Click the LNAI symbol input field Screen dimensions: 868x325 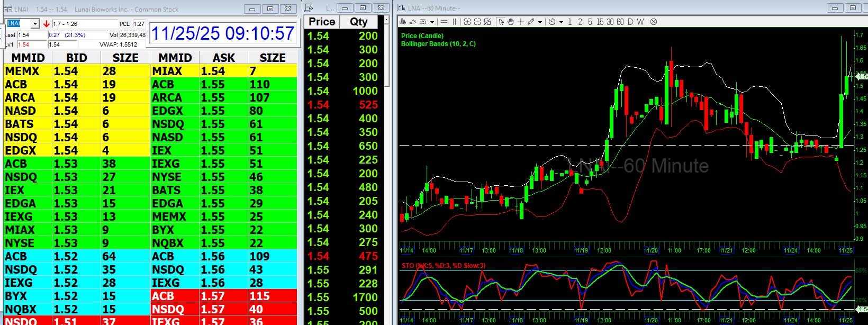coord(18,24)
